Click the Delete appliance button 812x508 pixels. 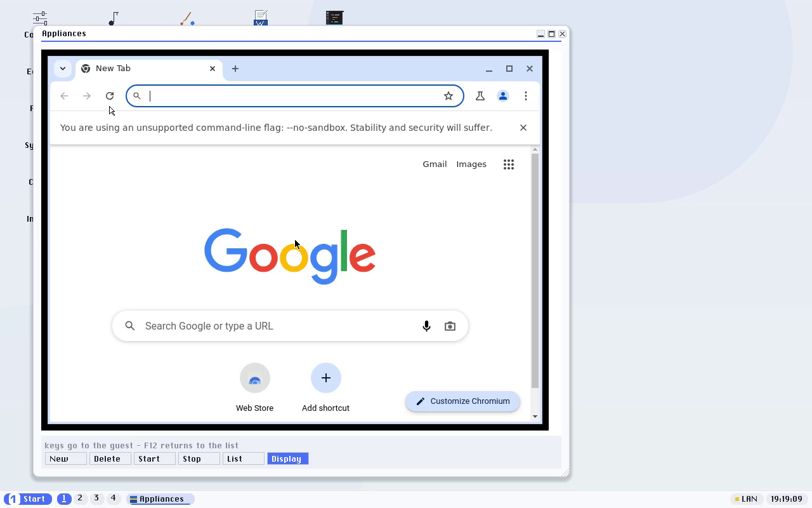click(x=110, y=458)
